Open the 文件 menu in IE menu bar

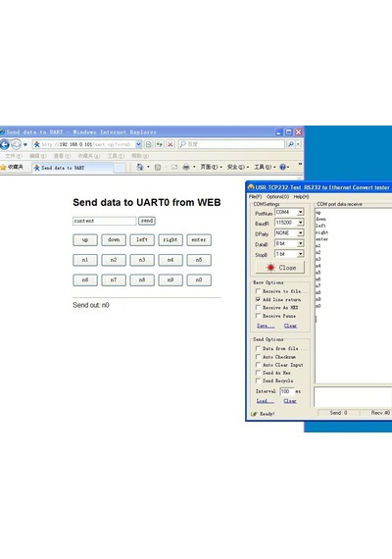coord(13,156)
